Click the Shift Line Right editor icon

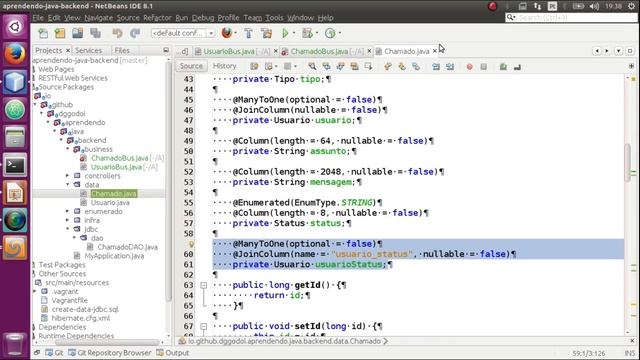(450, 67)
